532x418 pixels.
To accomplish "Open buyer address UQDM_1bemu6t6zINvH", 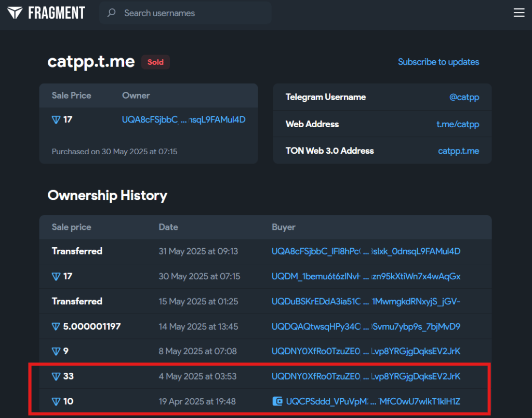I will click(x=366, y=276).
